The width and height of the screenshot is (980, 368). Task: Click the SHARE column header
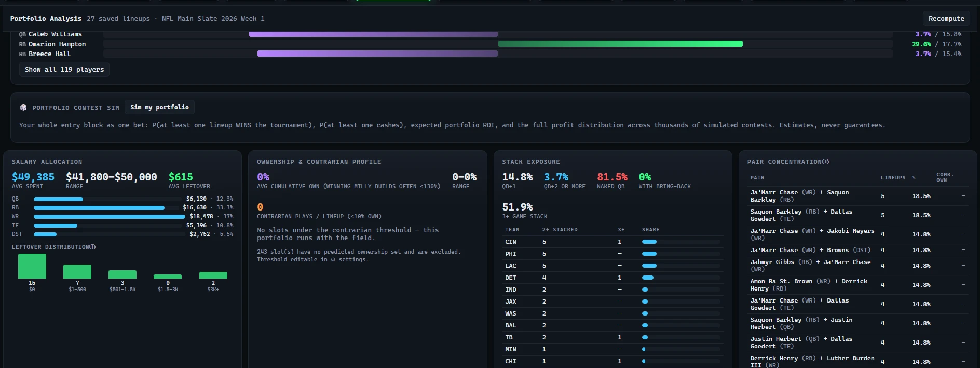tap(650, 230)
